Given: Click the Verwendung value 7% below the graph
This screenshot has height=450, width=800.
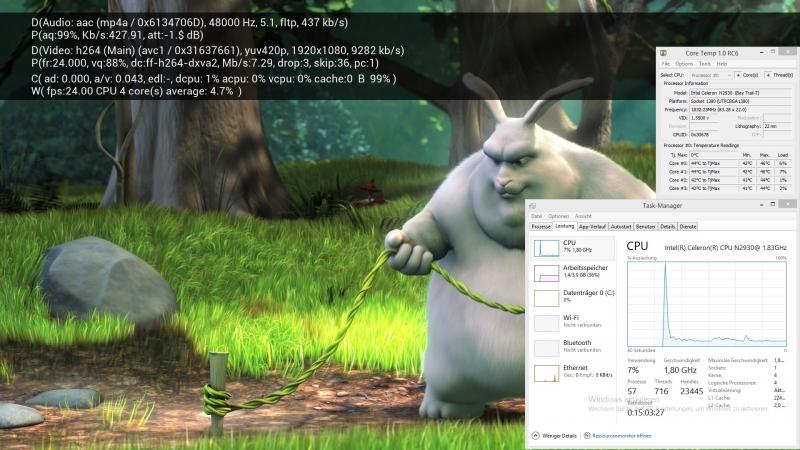Looking at the screenshot, I should (633, 370).
